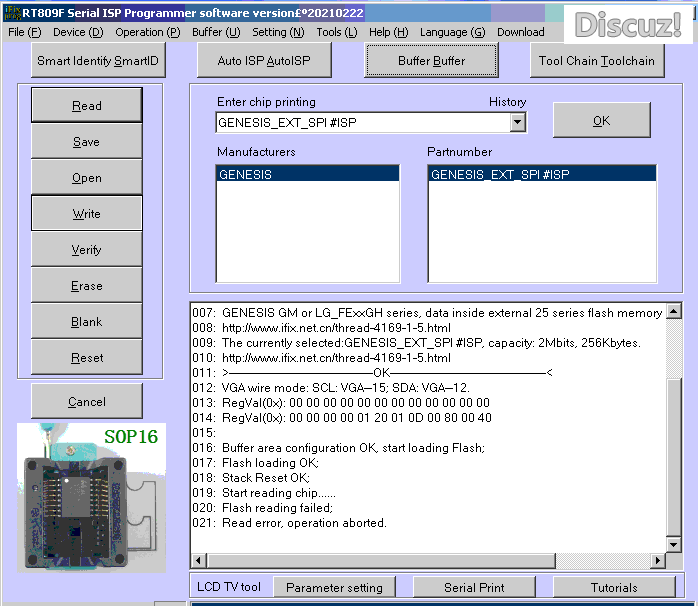Open the Parameter setting tool
The width and height of the screenshot is (698, 606).
click(335, 587)
